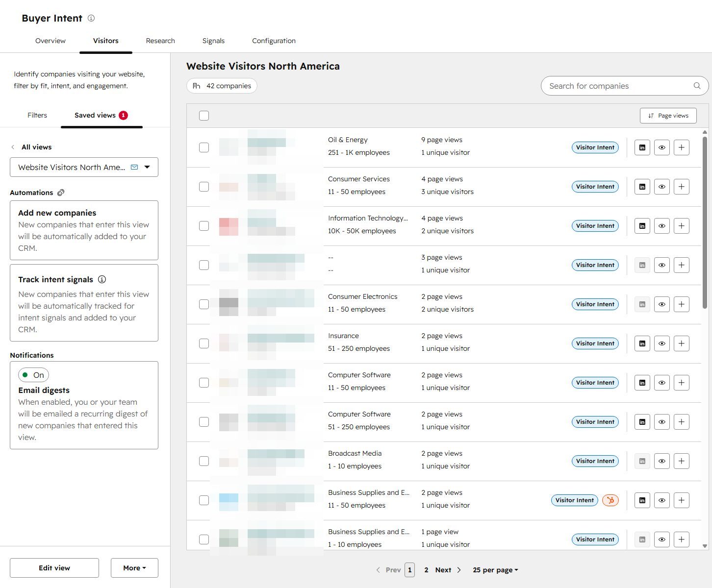Click the Next pagination link

coord(443,570)
